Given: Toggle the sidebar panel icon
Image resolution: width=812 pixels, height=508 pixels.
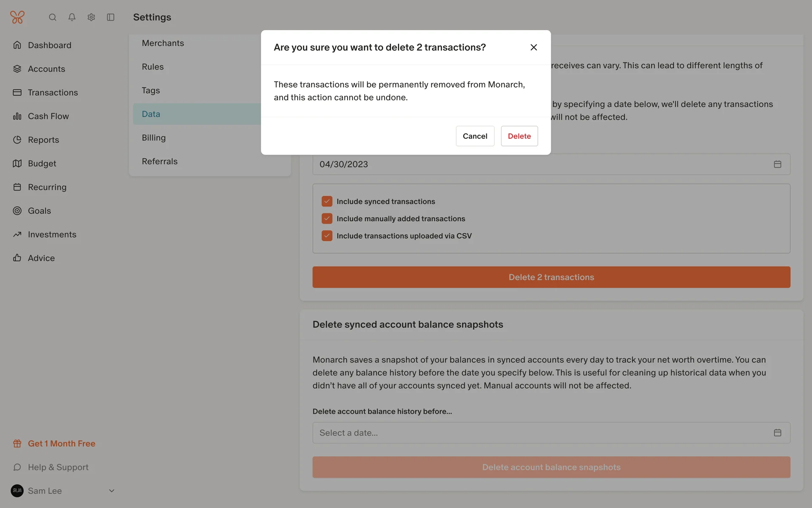Looking at the screenshot, I should pos(111,17).
